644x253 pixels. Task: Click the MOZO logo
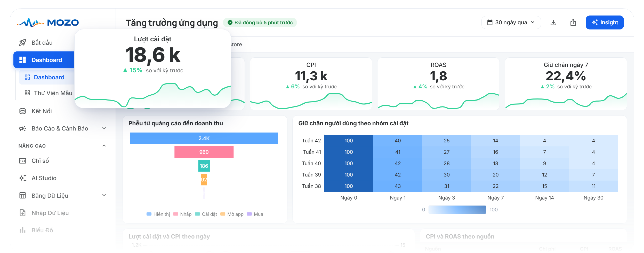tap(48, 22)
